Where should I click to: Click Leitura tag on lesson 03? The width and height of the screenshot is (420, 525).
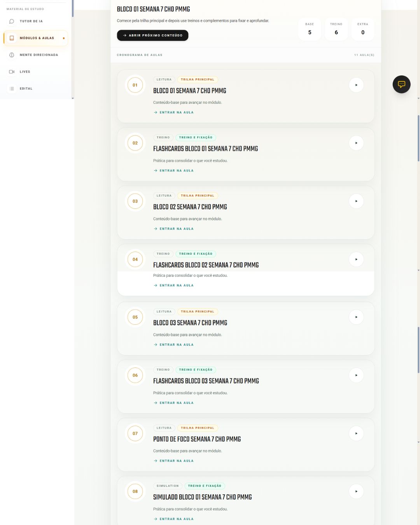point(164,196)
